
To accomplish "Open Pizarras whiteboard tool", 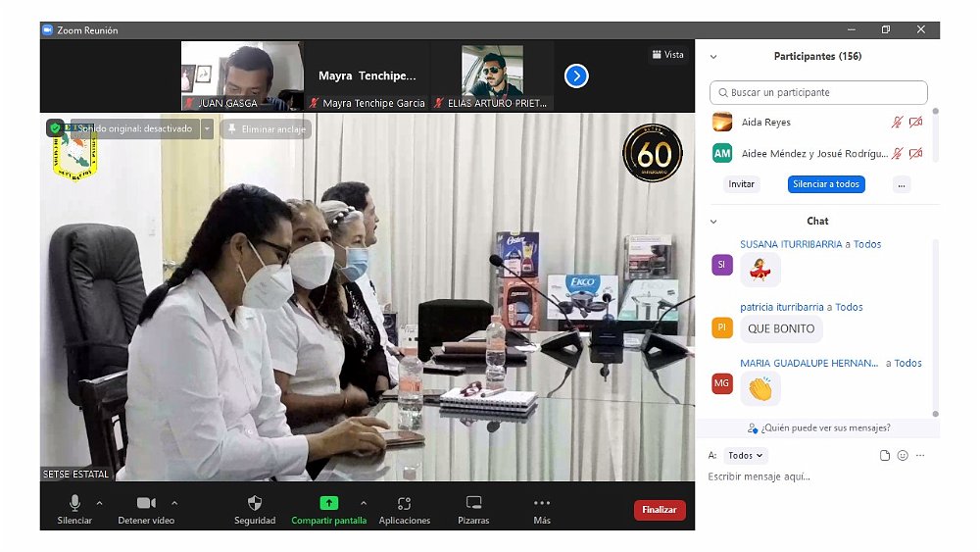I will [x=473, y=503].
